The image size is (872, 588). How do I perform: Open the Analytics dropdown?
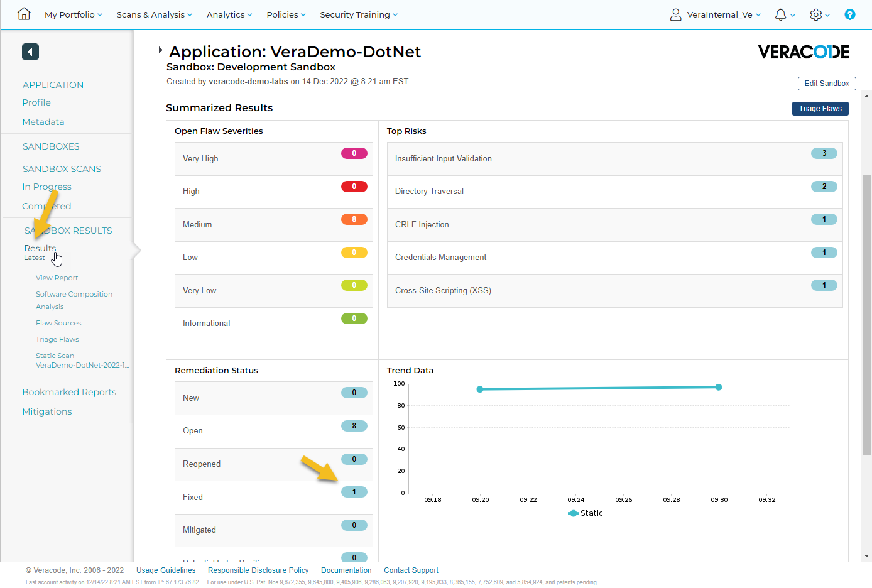(x=229, y=14)
